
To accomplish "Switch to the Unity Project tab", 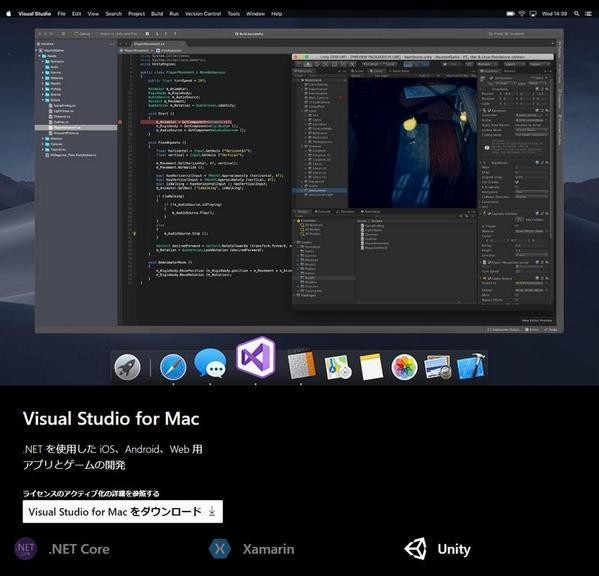I will [302, 212].
